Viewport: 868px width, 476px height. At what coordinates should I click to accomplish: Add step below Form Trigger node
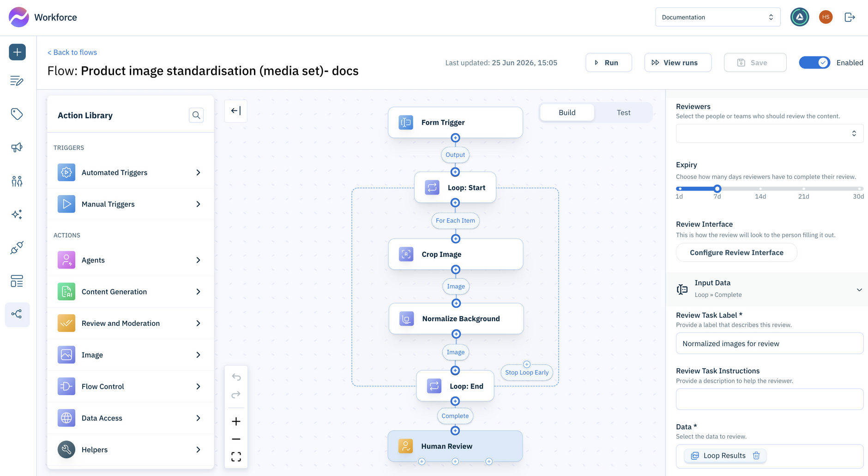455,138
